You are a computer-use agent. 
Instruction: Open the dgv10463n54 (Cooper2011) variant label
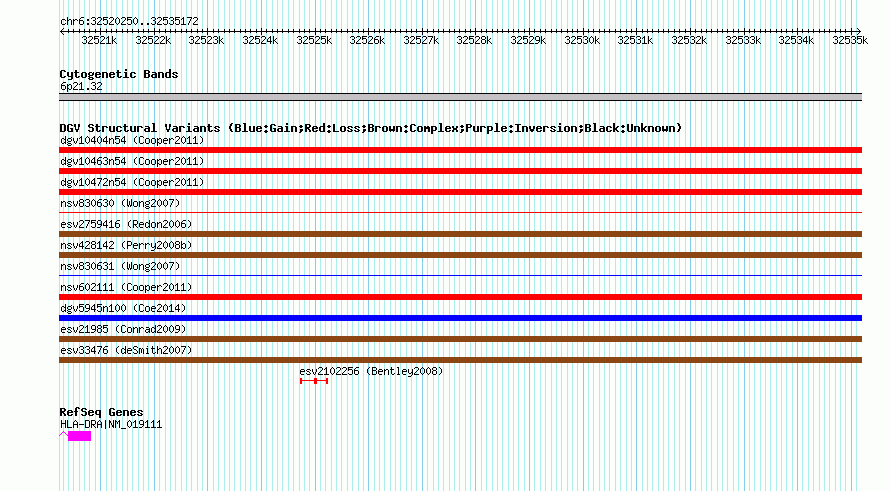(x=132, y=161)
